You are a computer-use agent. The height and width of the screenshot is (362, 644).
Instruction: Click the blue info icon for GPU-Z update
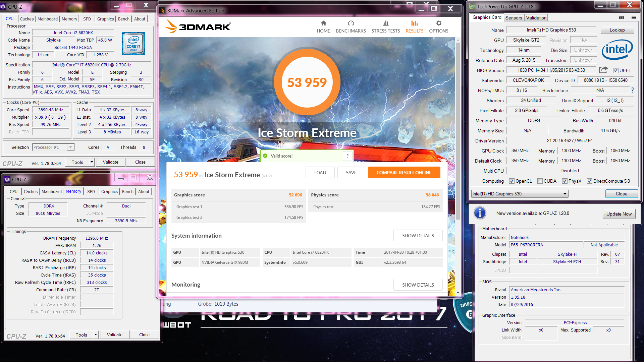[480, 213]
